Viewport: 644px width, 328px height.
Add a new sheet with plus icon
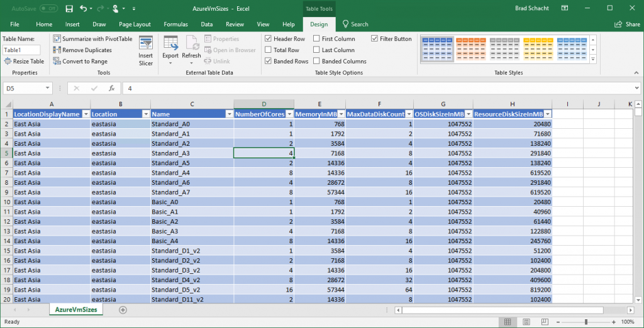point(123,310)
